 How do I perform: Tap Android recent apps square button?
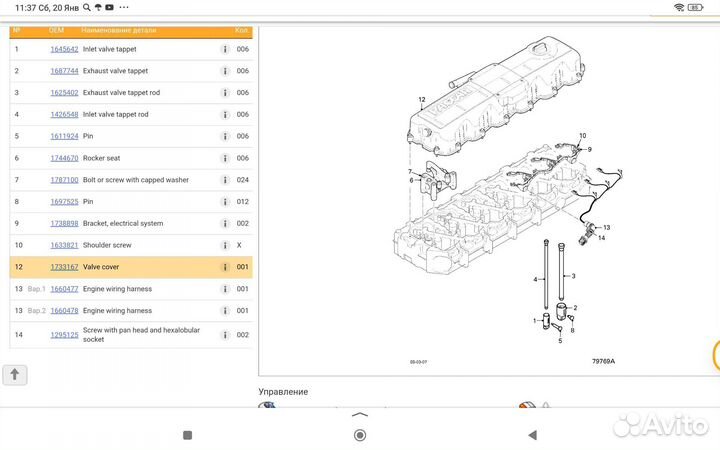point(187,435)
